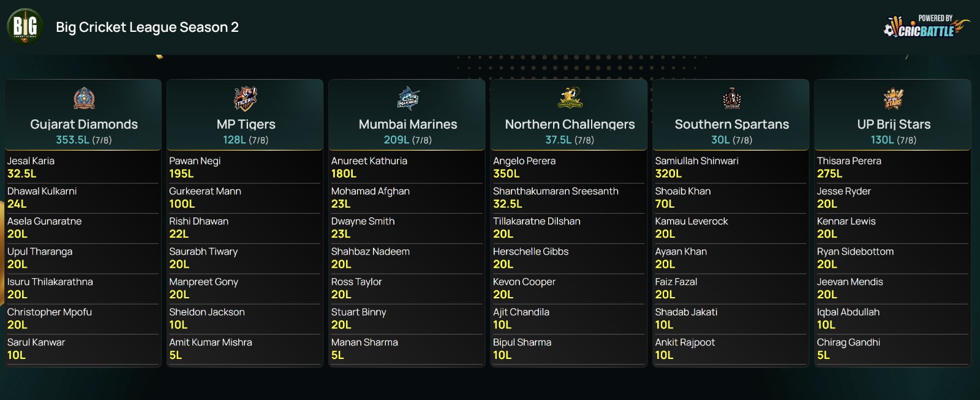Select the MP Tigers team logo
Screen dimensions: 980x400
click(x=246, y=99)
